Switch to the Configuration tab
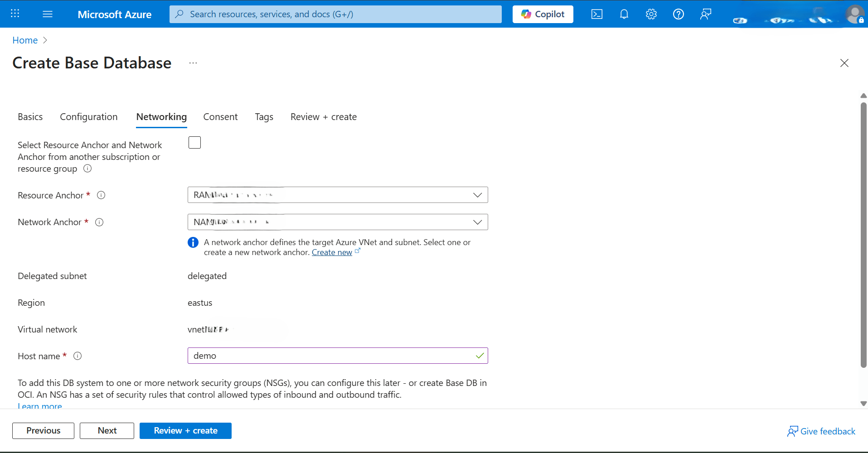This screenshot has width=868, height=453. 88,116
